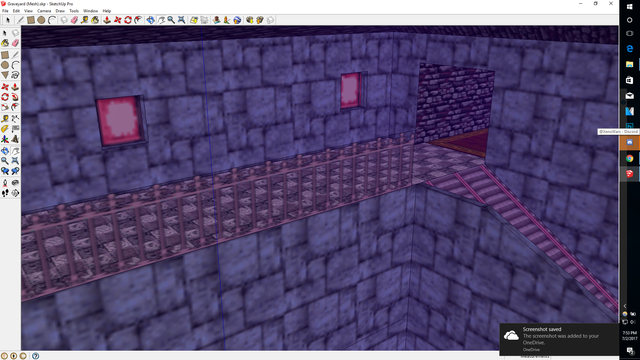Image resolution: width=640 pixels, height=360 pixels.
Task: Select Paint Bucket in horizontal toolbar
Action: click(x=95, y=20)
